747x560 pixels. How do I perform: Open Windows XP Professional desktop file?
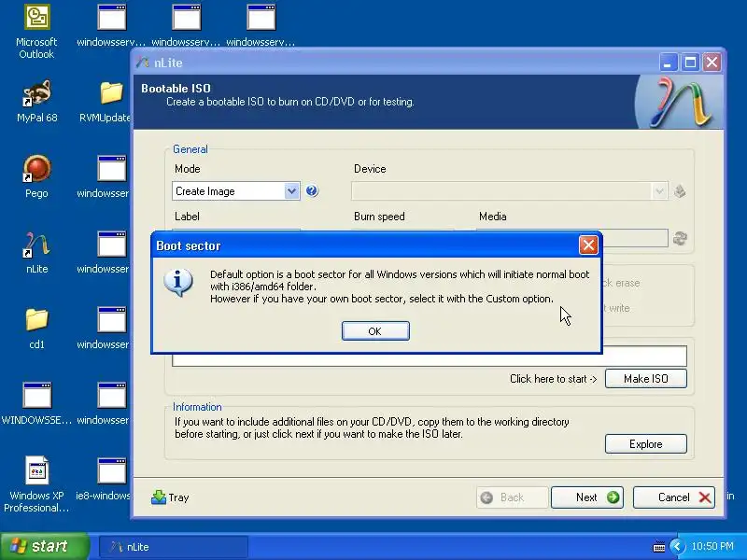36,484
